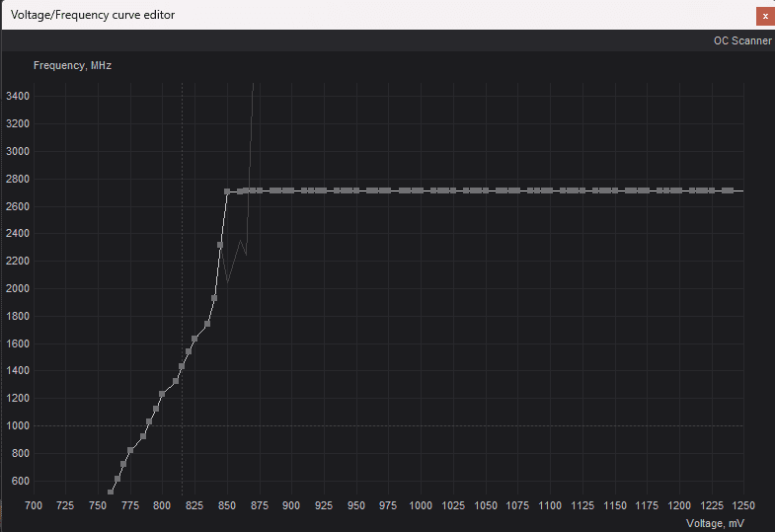Click the 2800 frequency axis value
The width and height of the screenshot is (775, 532).
point(18,179)
